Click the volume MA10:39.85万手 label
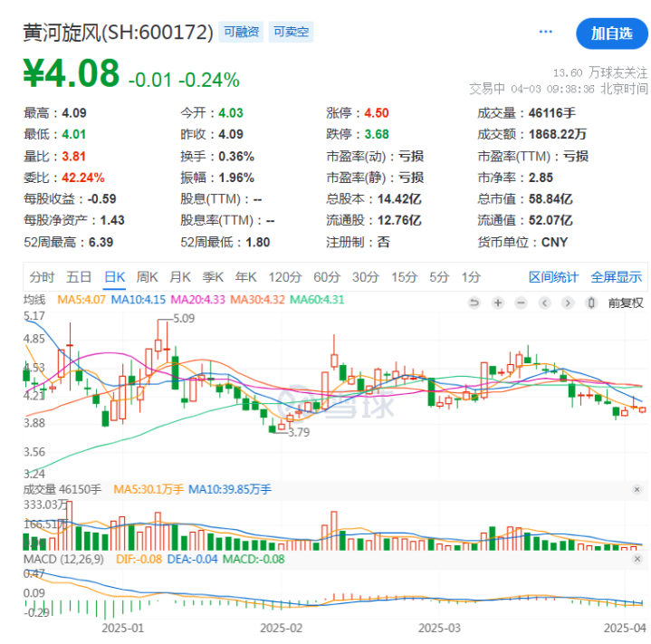Screen dimensions: 651x644 230,489
